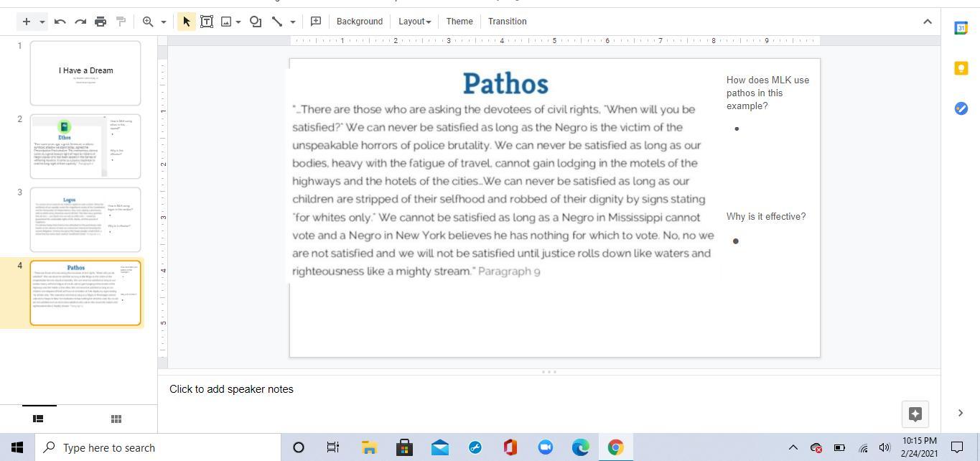This screenshot has width=980, height=461.
Task: Switch to Chrome in taskbar
Action: (615, 447)
